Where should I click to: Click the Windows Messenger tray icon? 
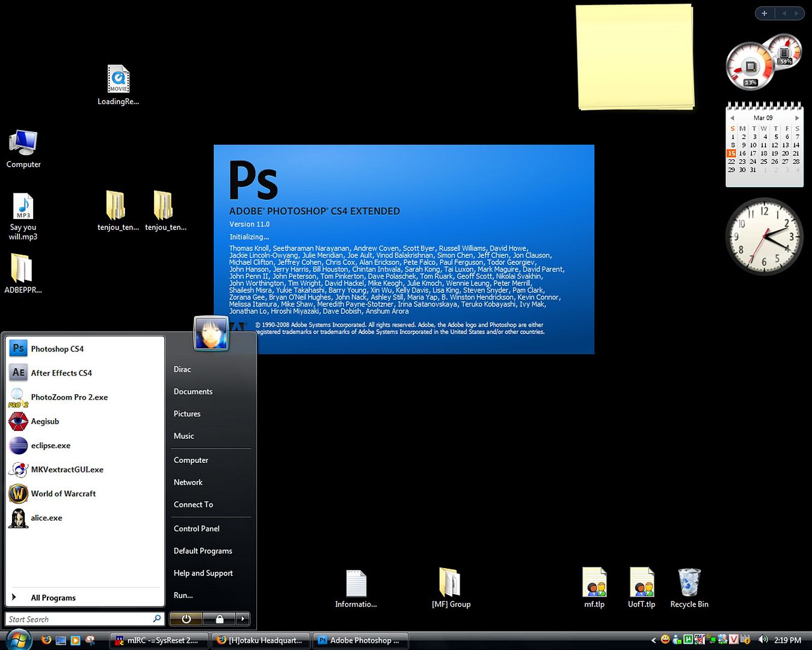tap(677, 640)
